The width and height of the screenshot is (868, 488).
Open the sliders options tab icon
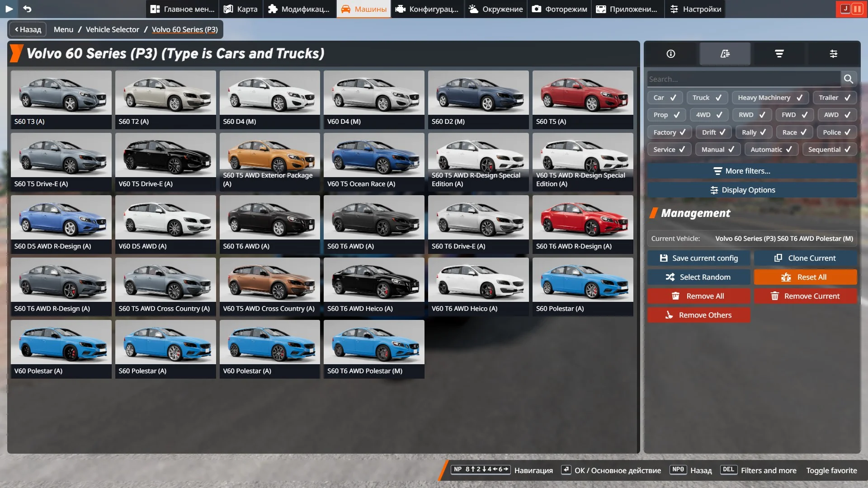[834, 54]
